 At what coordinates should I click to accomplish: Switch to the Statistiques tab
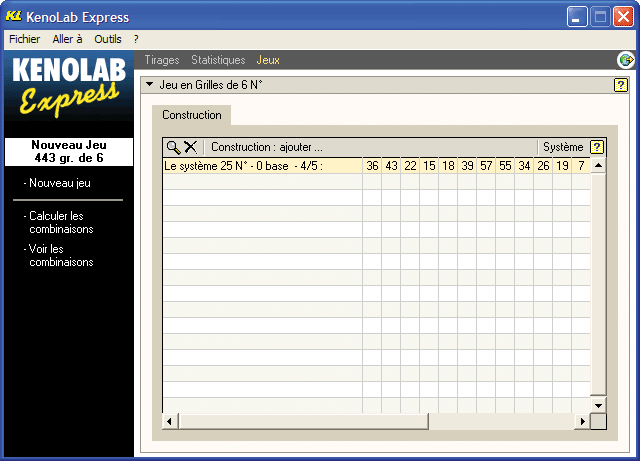click(x=218, y=60)
